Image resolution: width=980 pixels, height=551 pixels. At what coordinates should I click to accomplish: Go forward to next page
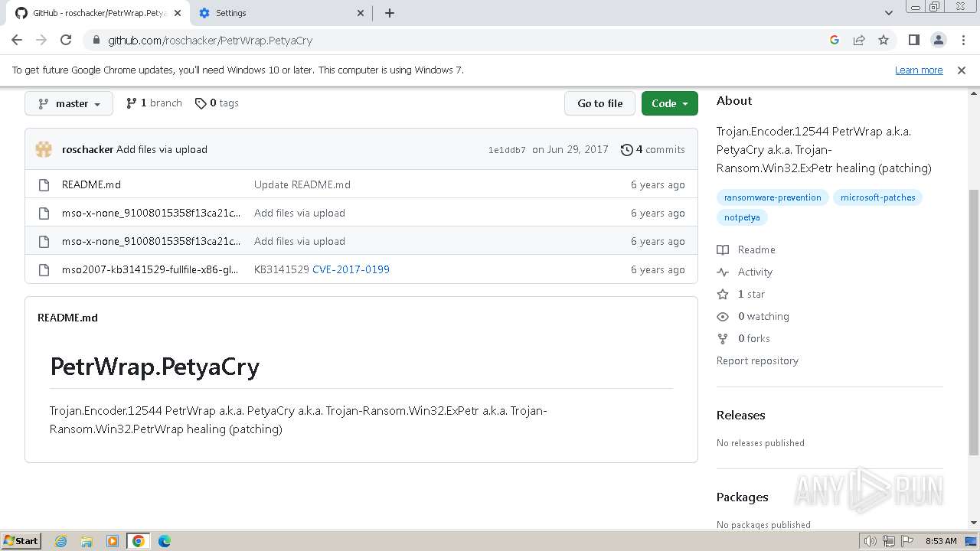[41, 40]
